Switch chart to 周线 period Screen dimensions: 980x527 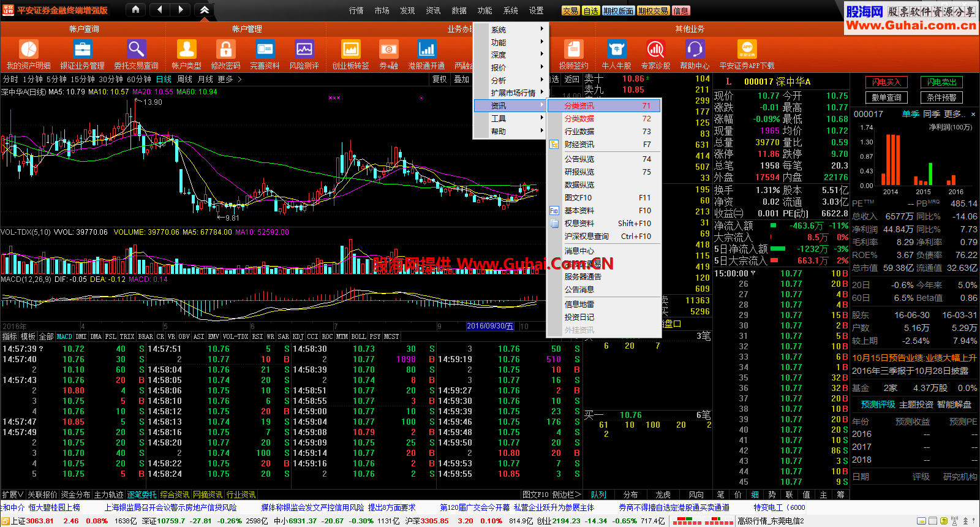click(x=184, y=80)
